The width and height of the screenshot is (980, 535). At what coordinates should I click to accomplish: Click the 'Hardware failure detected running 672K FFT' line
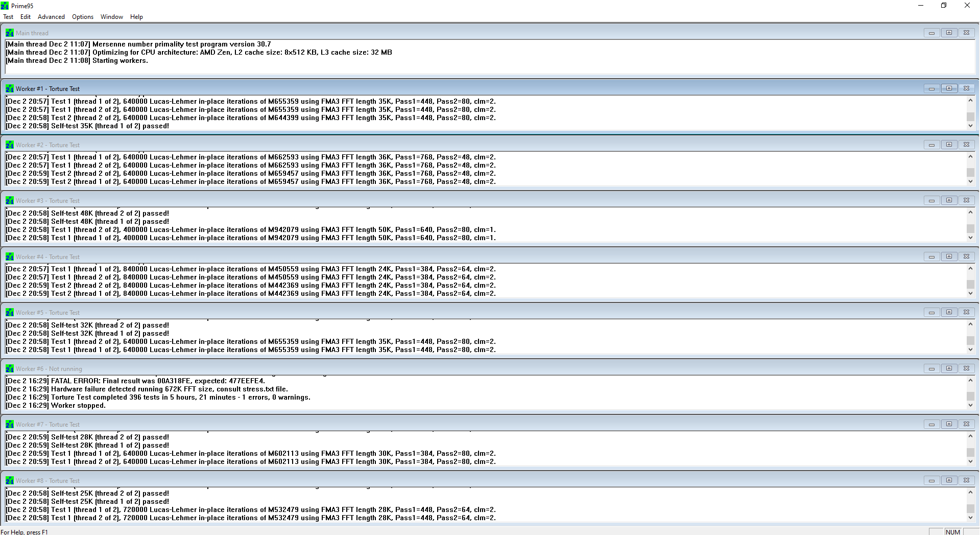[x=147, y=389]
